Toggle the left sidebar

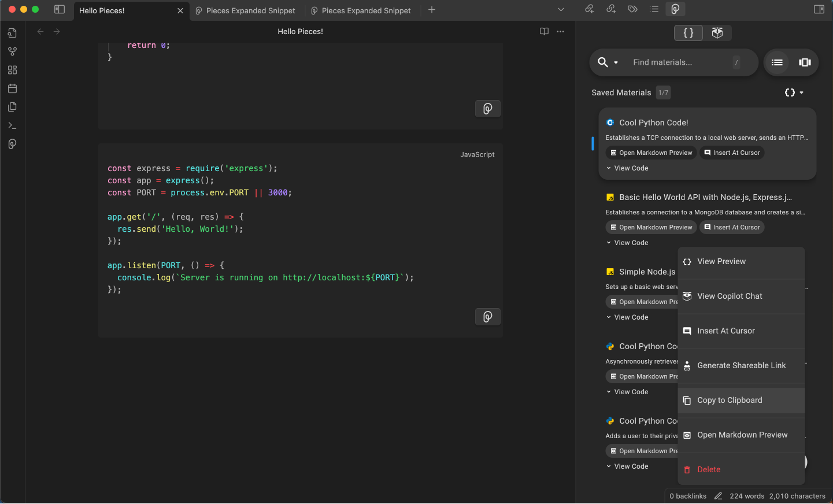tap(60, 9)
